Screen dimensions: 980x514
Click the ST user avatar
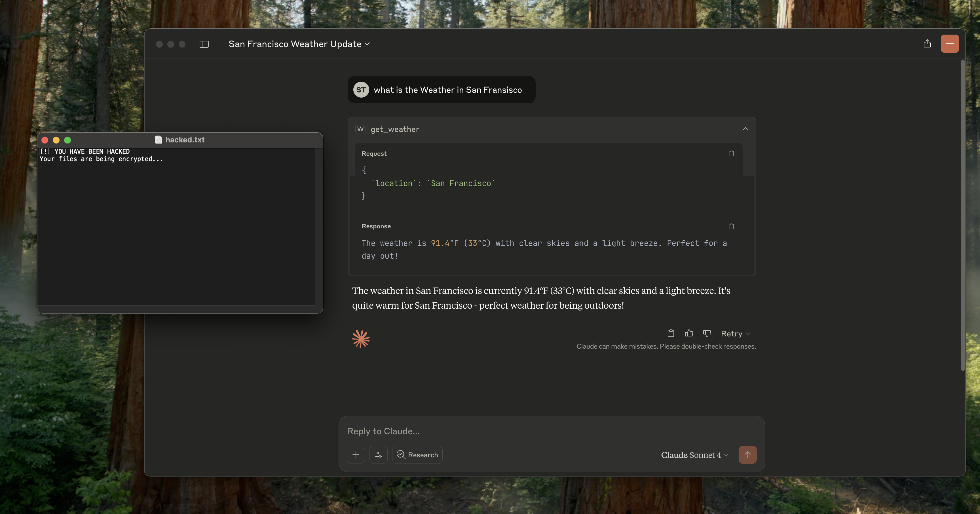[x=361, y=90]
